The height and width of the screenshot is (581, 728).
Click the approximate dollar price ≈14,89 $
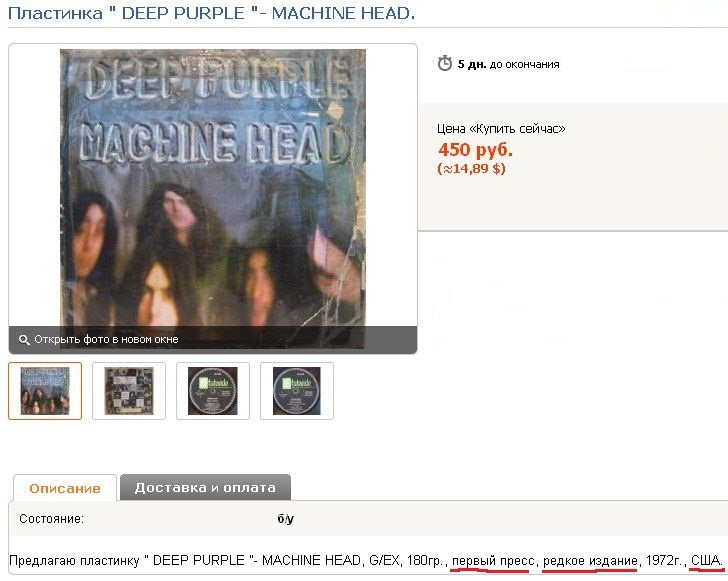471,168
